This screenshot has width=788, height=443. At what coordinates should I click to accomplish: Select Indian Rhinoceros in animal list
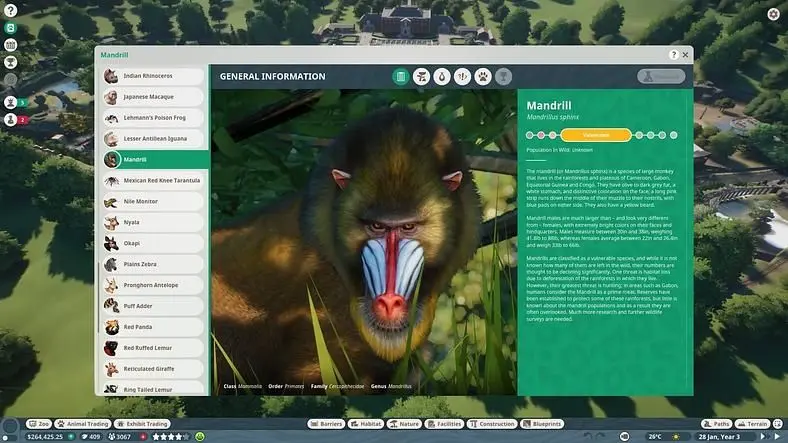coord(153,76)
